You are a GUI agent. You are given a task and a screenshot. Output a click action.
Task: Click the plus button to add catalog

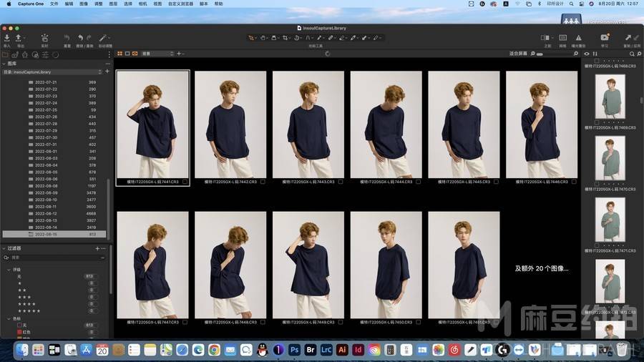[x=107, y=72]
